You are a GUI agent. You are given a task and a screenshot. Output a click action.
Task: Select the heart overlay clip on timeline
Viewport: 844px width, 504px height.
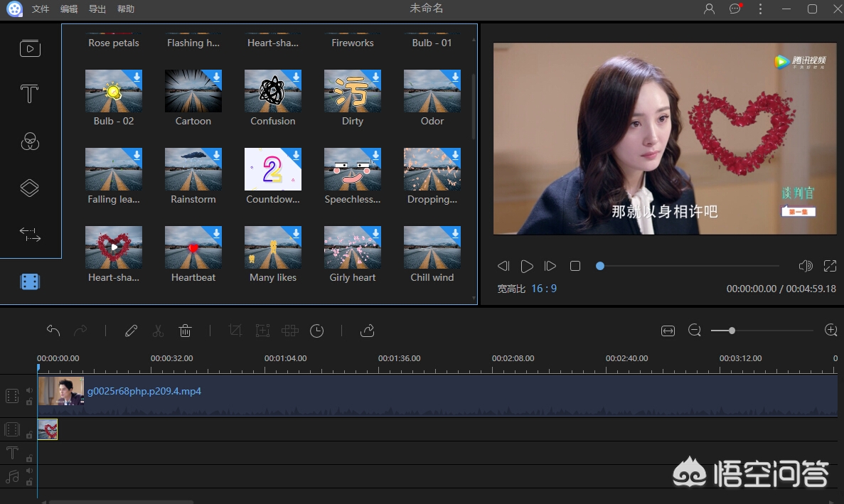(x=48, y=430)
